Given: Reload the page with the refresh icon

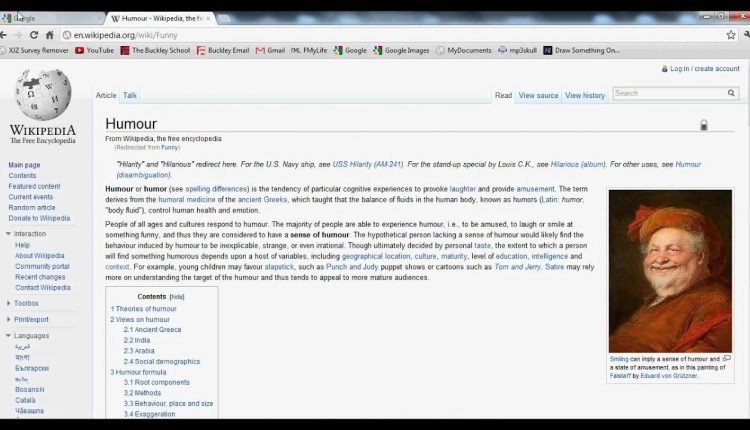Looking at the screenshot, I should (x=33, y=35).
